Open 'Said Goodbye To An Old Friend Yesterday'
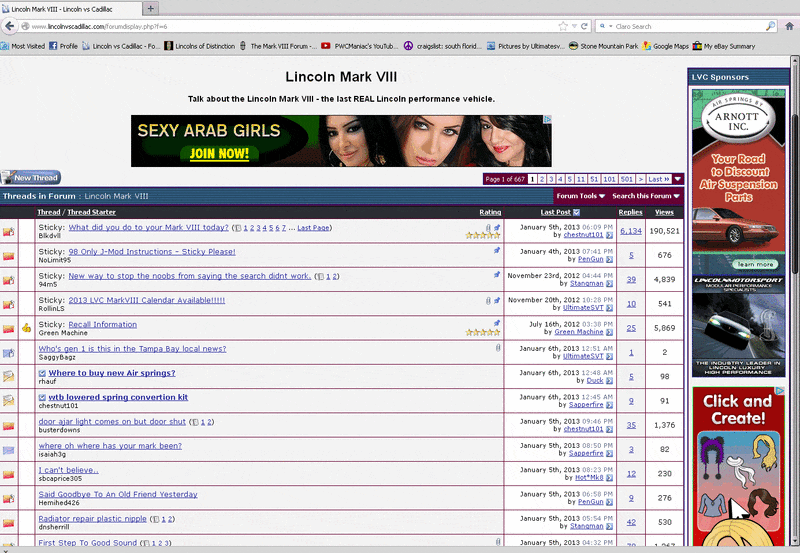 118,494
